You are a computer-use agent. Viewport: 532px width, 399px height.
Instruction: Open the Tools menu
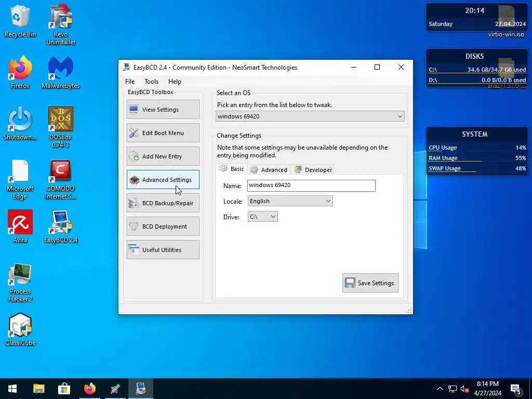151,82
